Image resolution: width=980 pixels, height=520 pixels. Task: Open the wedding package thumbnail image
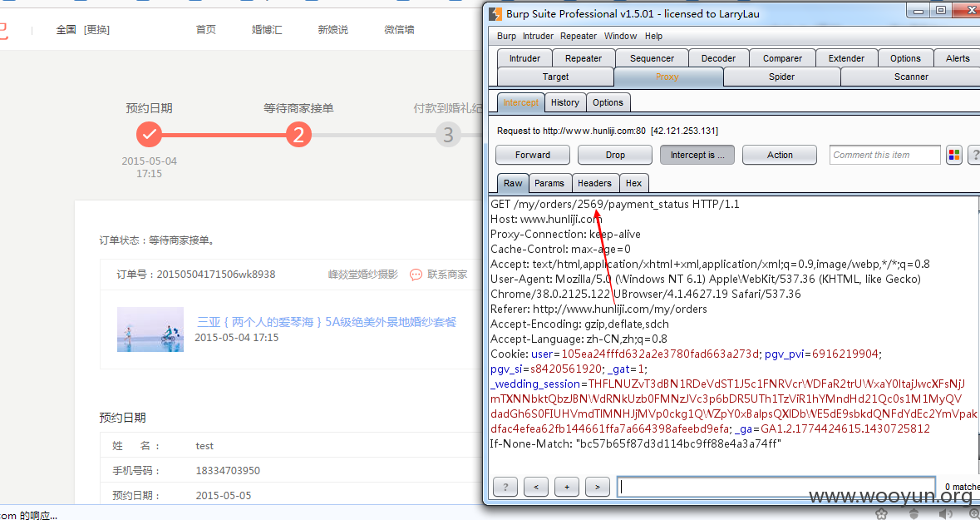[x=150, y=329]
